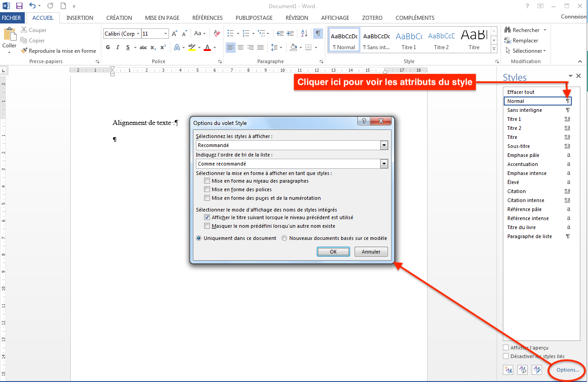Align text to the left
This screenshot has height=382, width=588.
(231, 47)
